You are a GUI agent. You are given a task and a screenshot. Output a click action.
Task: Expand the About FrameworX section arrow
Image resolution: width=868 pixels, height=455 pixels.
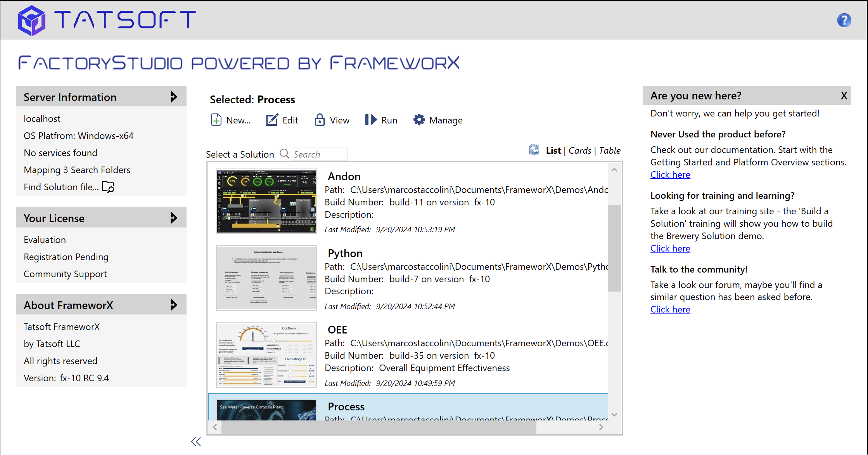pyautogui.click(x=174, y=305)
